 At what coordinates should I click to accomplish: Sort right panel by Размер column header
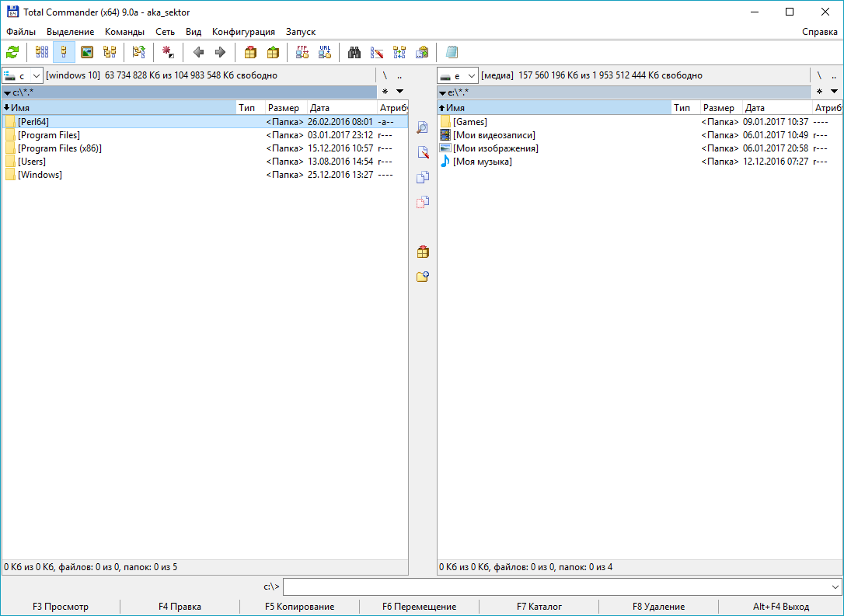pos(721,108)
